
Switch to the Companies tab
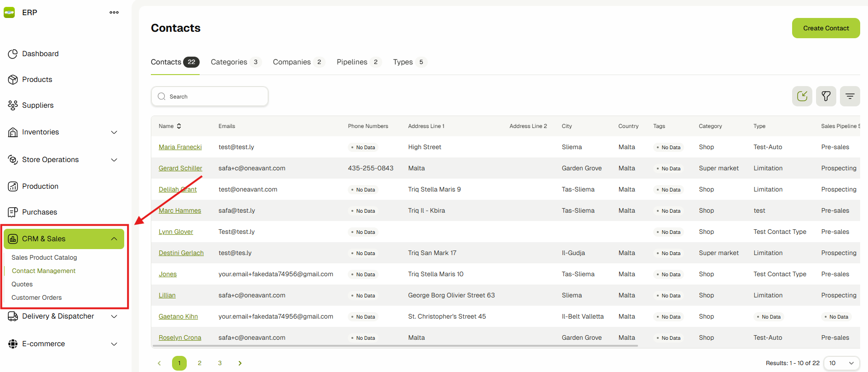(292, 62)
